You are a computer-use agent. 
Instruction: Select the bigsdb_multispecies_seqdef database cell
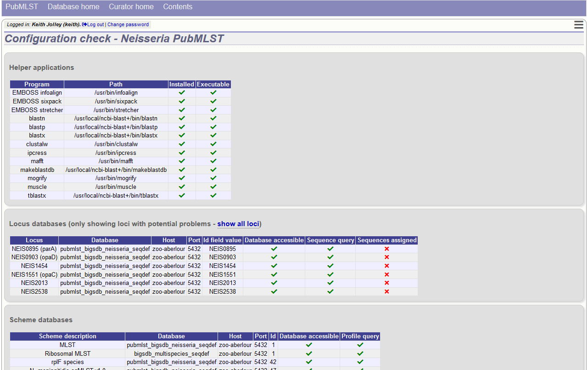172,353
